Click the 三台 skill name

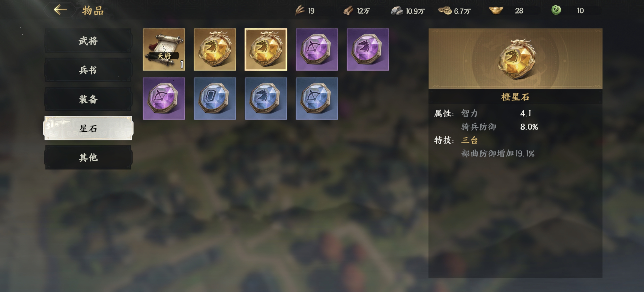click(469, 140)
